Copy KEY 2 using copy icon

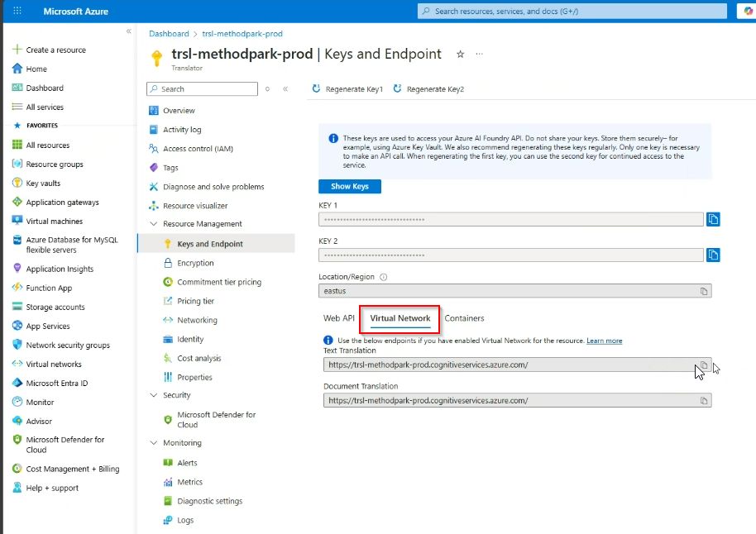pyautogui.click(x=713, y=255)
